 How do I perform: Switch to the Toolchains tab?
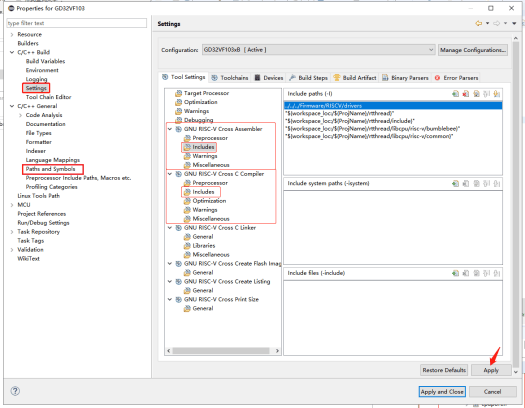click(x=230, y=78)
